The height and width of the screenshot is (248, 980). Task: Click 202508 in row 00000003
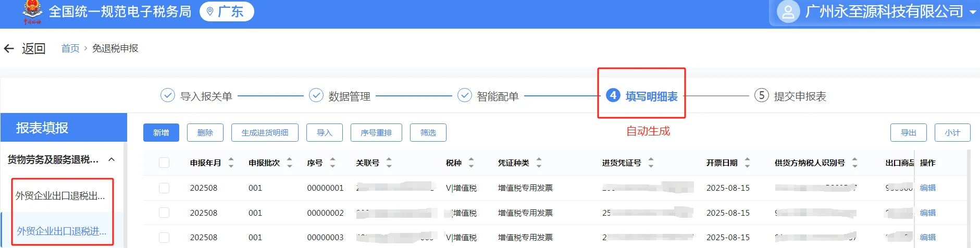click(204, 237)
